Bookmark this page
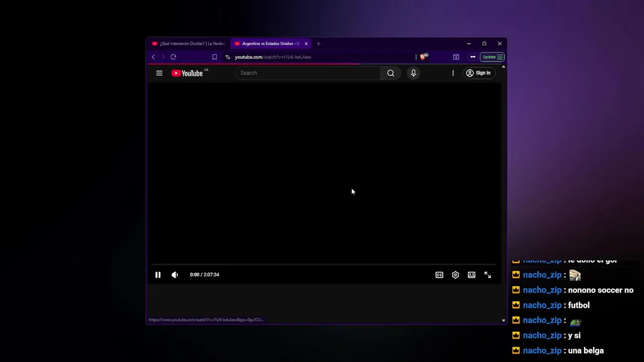Image resolution: width=644 pixels, height=362 pixels. [214, 57]
